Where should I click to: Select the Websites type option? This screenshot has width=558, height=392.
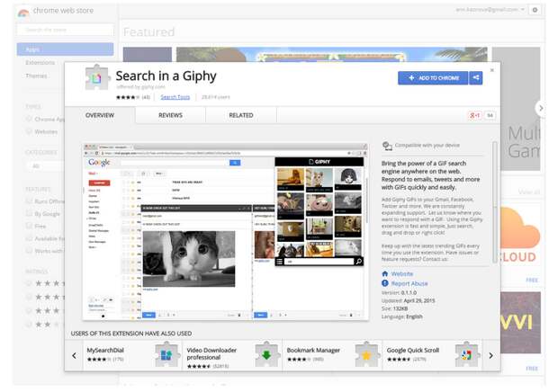coord(29,131)
